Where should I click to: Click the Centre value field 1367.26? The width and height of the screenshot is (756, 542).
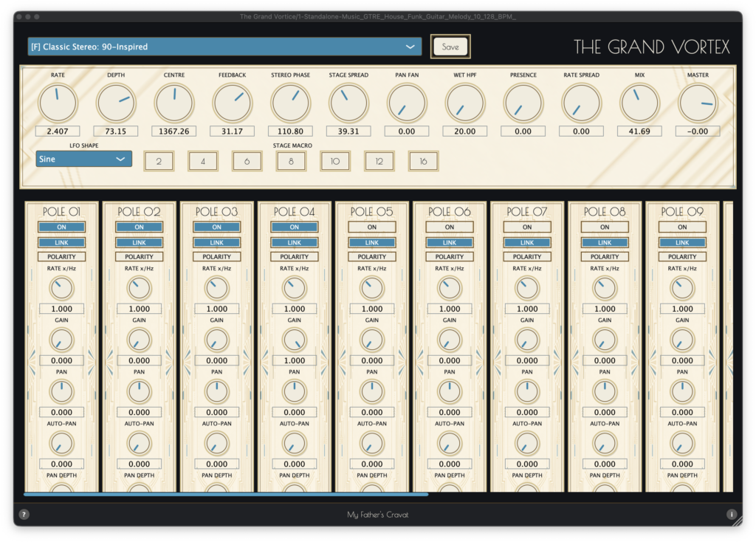(x=174, y=131)
